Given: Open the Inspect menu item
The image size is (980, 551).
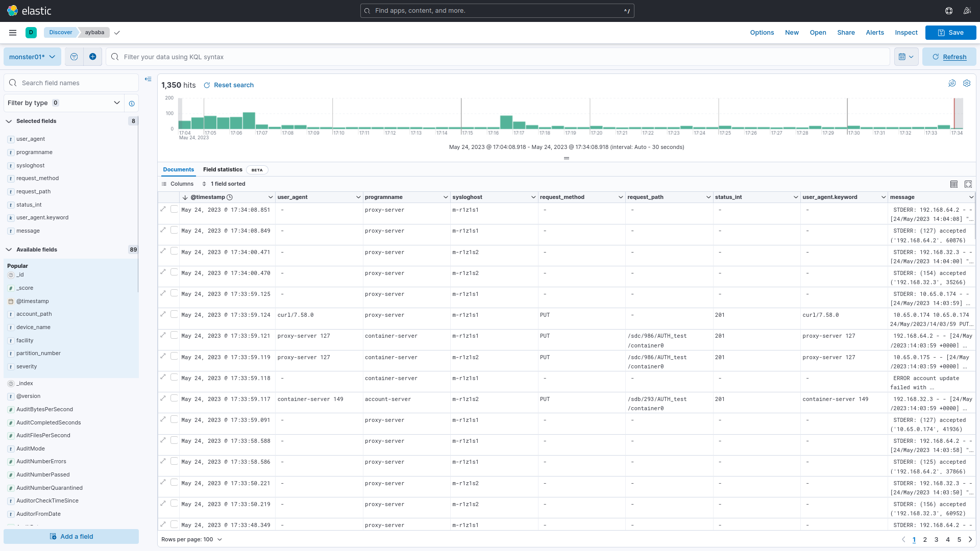Looking at the screenshot, I should [x=906, y=33].
